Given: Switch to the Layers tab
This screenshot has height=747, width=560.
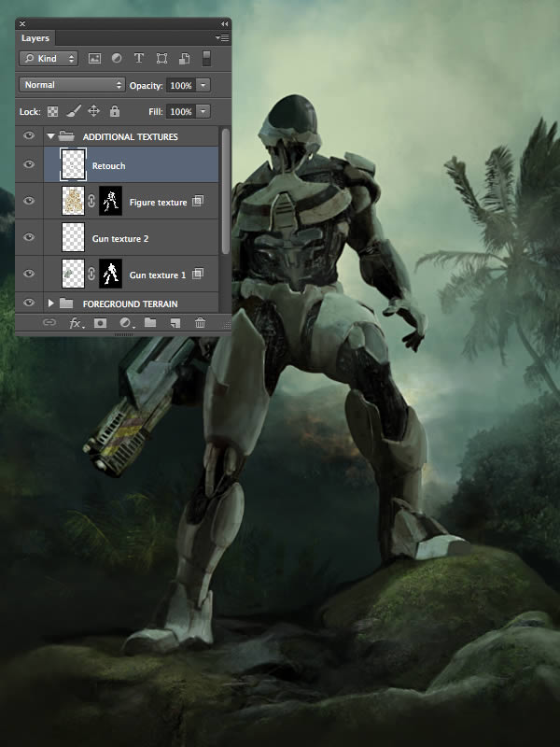Looking at the screenshot, I should click(x=35, y=38).
